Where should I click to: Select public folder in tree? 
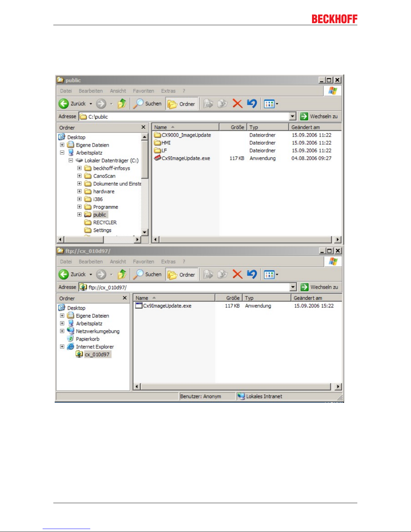coord(100,215)
